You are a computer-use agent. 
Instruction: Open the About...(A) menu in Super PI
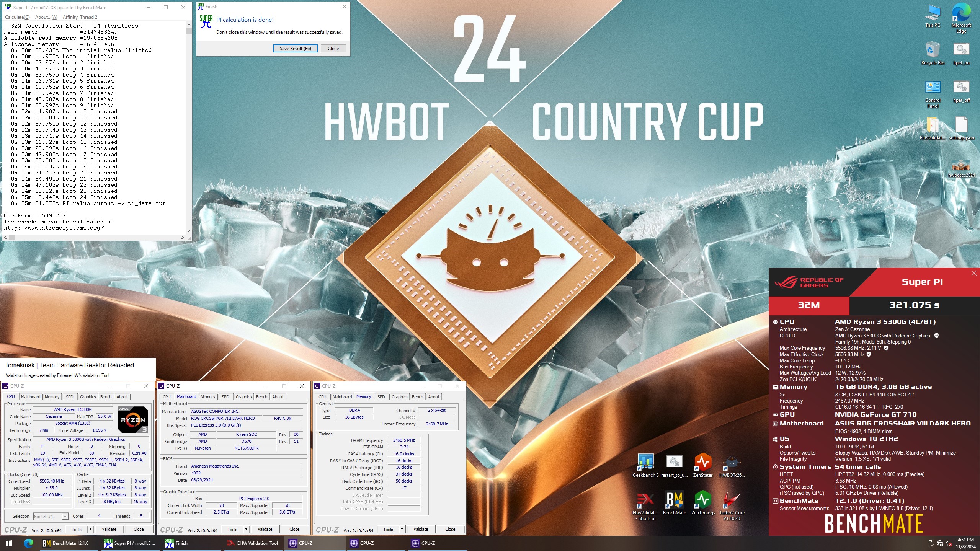click(x=46, y=17)
